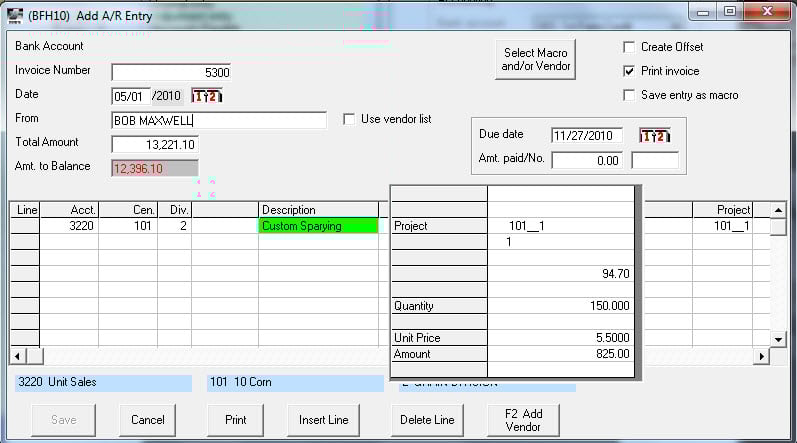
Task: Open calendar picker next to Date field
Action: click(x=206, y=96)
